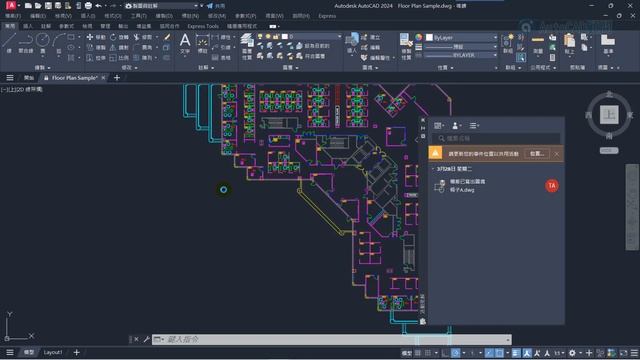This screenshot has height=360, width=640.
Task: Collapse the 3月28日 date group in activity palette
Action: pyautogui.click(x=433, y=169)
